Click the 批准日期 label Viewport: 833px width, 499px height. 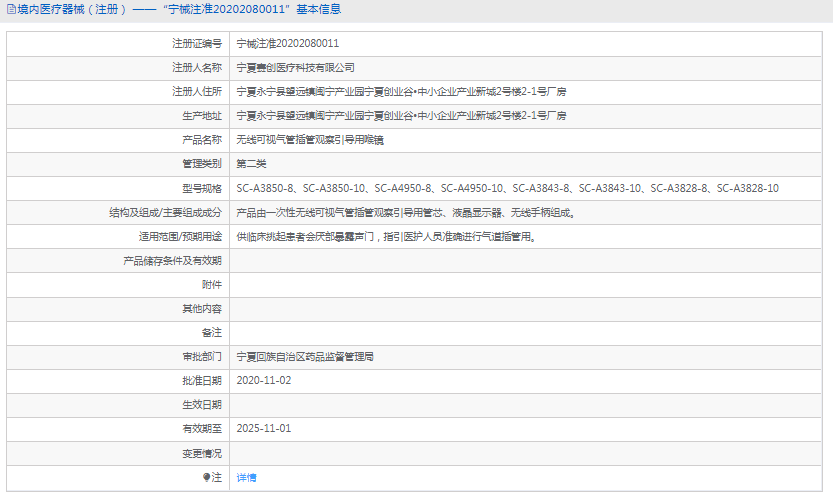point(202,380)
